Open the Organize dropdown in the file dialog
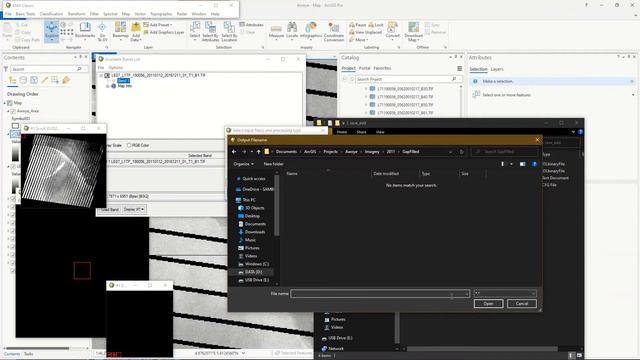 [244, 164]
